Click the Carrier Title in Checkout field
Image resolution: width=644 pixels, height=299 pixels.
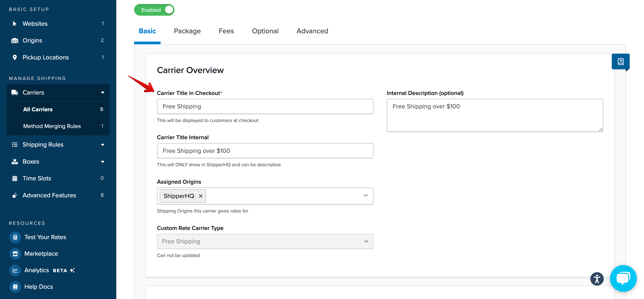tap(265, 106)
